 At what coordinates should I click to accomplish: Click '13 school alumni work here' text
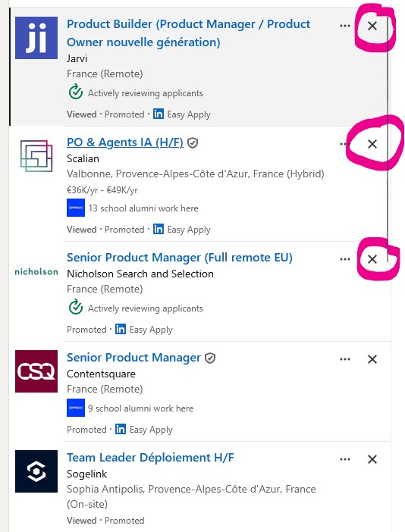pos(143,208)
